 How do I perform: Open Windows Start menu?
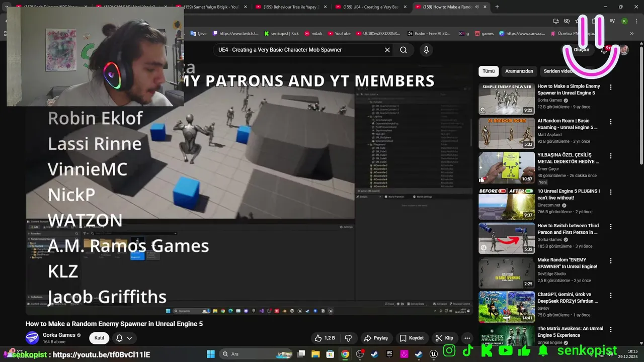(211, 354)
